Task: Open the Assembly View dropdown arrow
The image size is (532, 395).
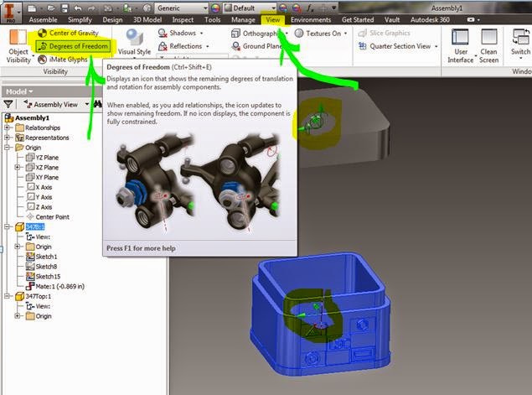Action: pyautogui.click(x=87, y=104)
